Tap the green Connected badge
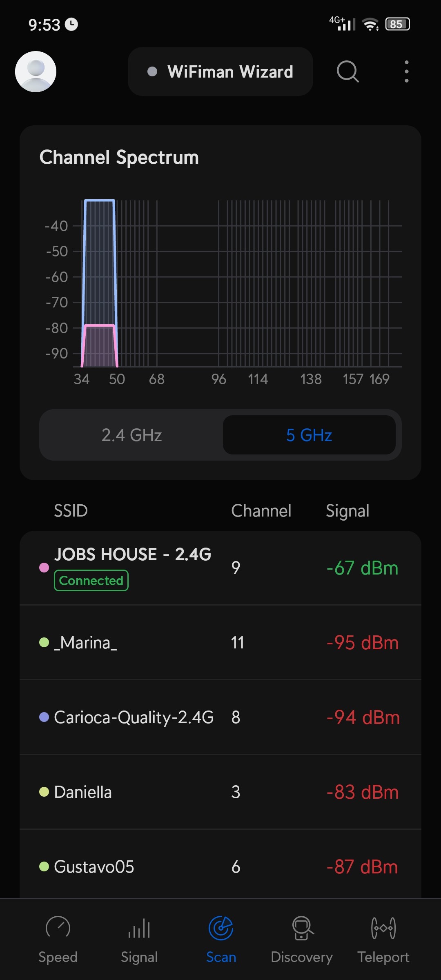This screenshot has width=441, height=980. click(x=91, y=580)
